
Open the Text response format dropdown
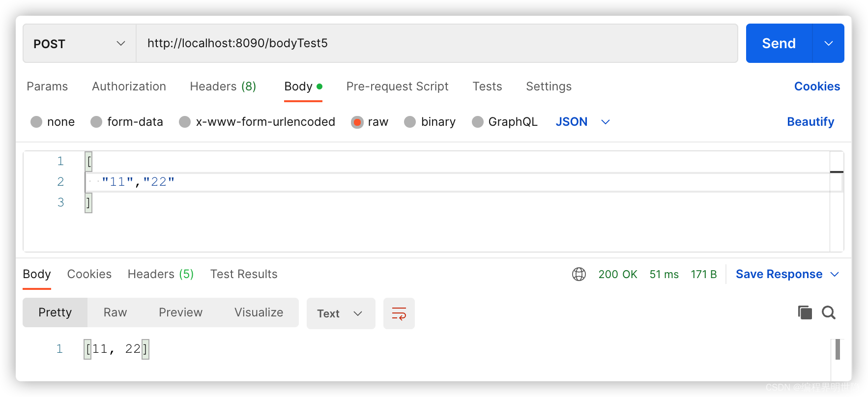(x=341, y=313)
